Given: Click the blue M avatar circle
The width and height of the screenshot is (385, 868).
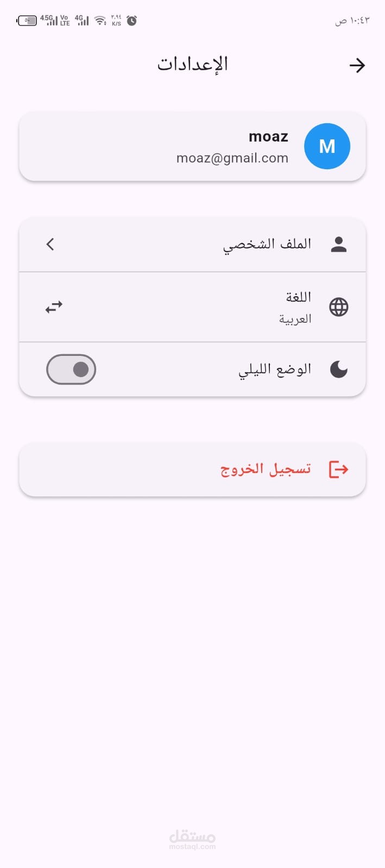Looking at the screenshot, I should click(x=327, y=146).
